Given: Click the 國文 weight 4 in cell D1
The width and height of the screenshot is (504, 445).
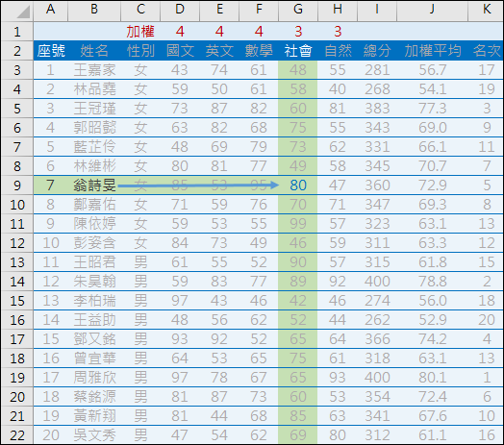Looking at the screenshot, I should click(180, 32).
